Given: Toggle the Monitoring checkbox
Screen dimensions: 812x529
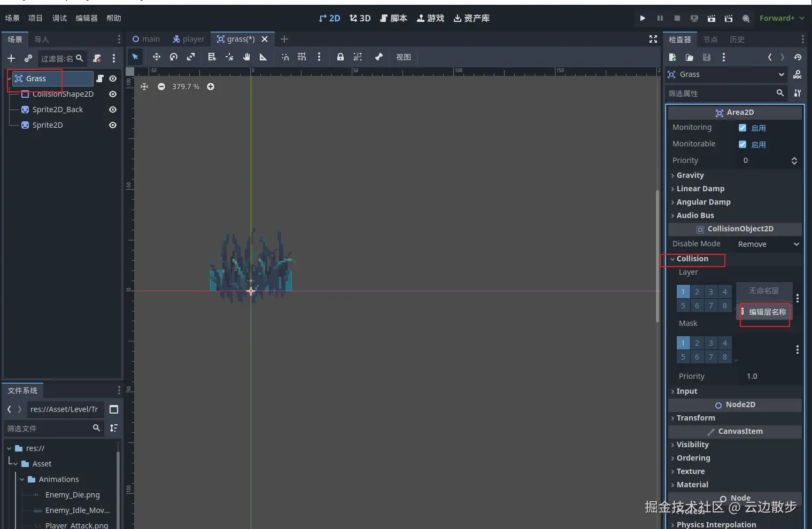Looking at the screenshot, I should [x=743, y=128].
